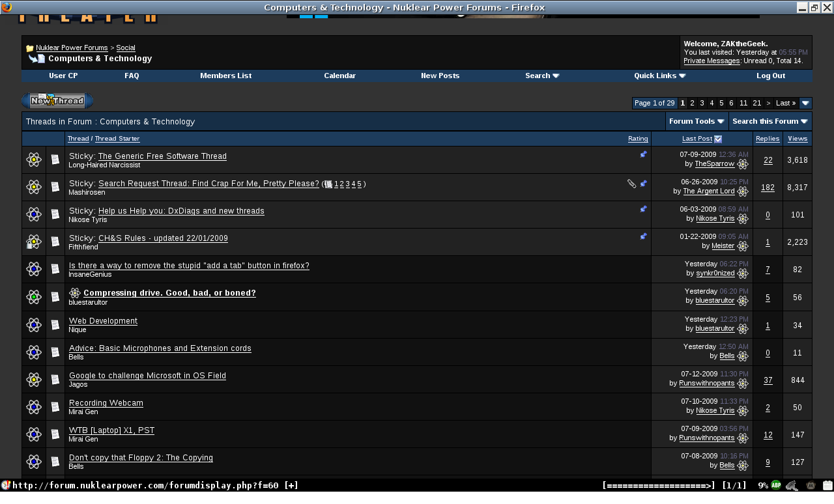Go to Nuklear Power Forums breadcrumb
Image resolution: width=834 pixels, height=504 pixels.
pyautogui.click(x=72, y=48)
